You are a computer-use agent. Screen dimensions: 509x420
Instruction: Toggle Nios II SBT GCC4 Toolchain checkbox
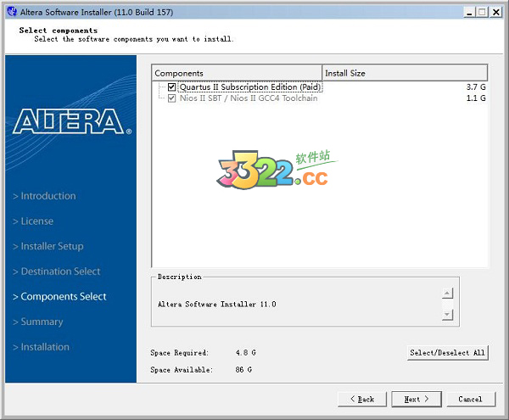pos(171,98)
